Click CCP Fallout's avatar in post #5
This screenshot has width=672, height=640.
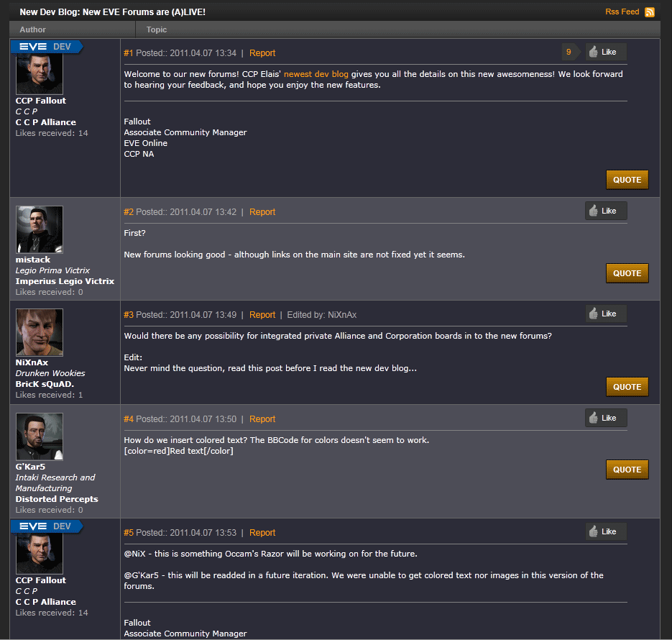pyautogui.click(x=40, y=554)
